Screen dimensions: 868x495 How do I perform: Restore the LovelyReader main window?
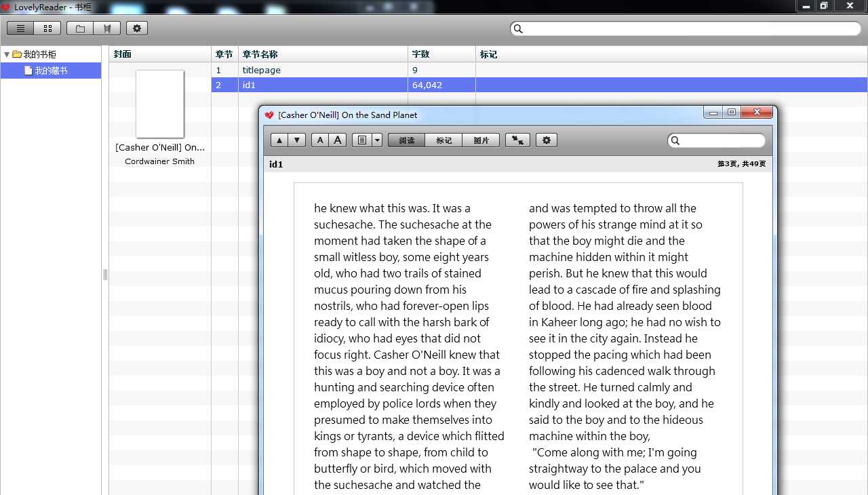[x=824, y=5]
